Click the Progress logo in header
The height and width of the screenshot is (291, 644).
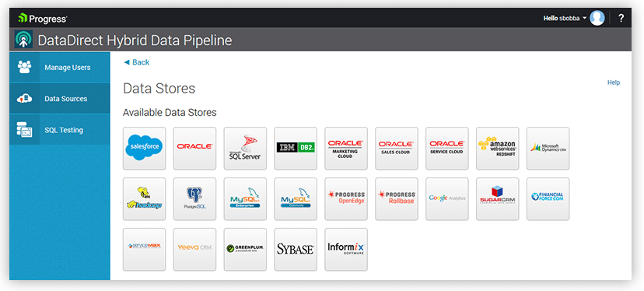coord(42,19)
